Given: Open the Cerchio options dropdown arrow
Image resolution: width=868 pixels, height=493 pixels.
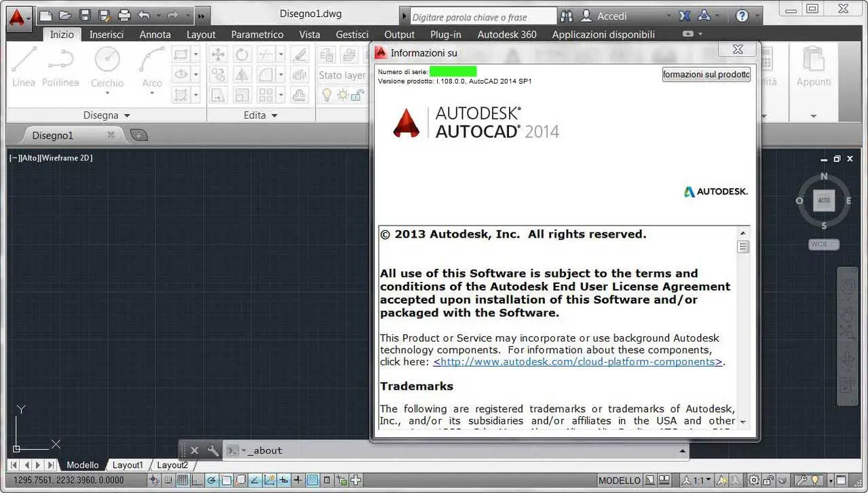Looking at the screenshot, I should click(x=107, y=94).
